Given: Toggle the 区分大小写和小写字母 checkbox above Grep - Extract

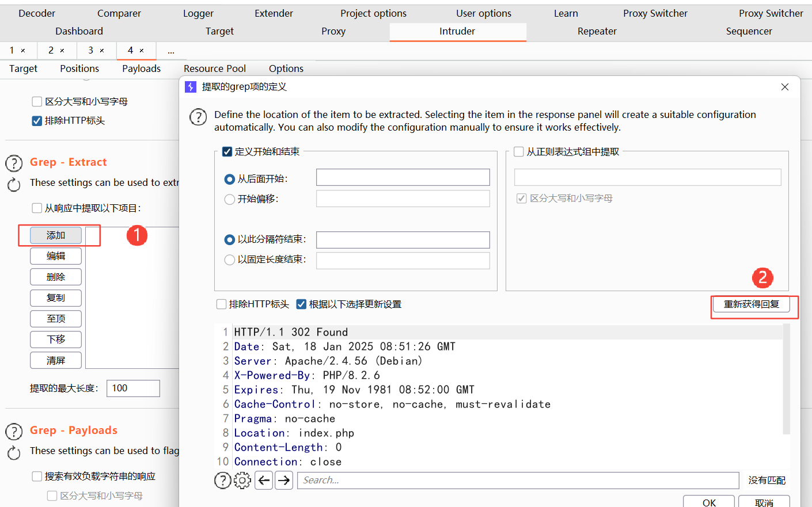Looking at the screenshot, I should (x=37, y=102).
